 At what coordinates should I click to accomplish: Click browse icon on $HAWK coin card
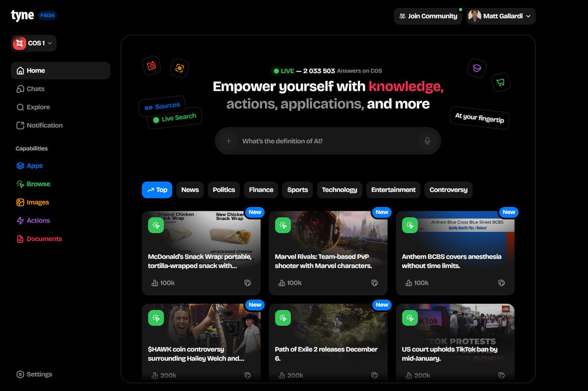[x=156, y=318]
